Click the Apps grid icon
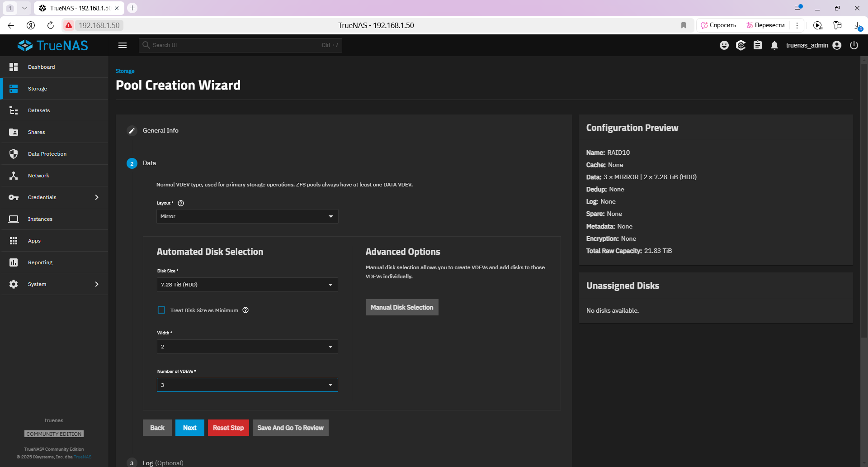Image resolution: width=868 pixels, height=467 pixels. click(14, 241)
